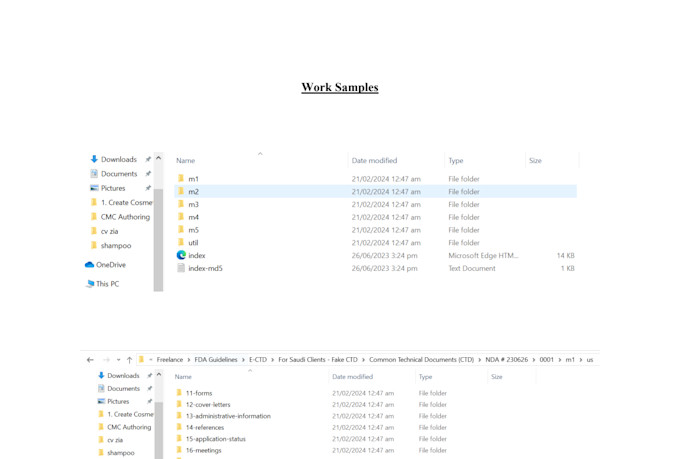Screen dimensions: 680x459
Task: Open the 15-application-status folder
Action: pos(216,439)
